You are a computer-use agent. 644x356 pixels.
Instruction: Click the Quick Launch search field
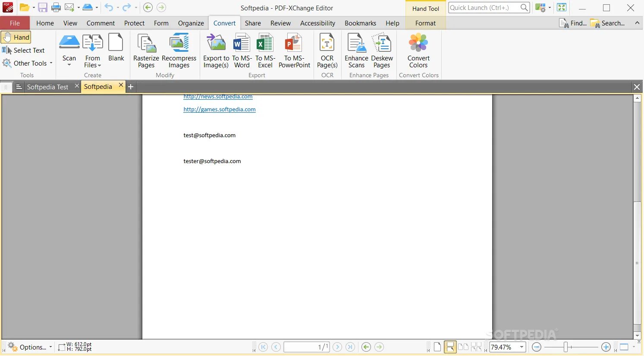(484, 7)
